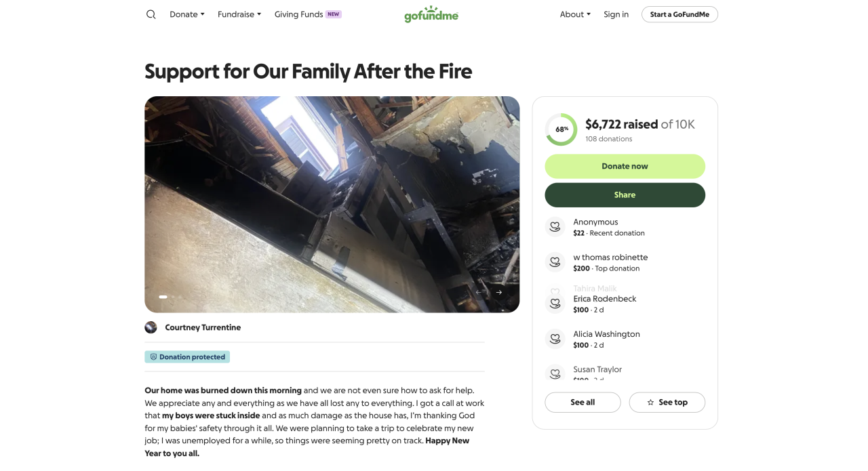Click the See top donations button
868x471 pixels.
click(667, 403)
